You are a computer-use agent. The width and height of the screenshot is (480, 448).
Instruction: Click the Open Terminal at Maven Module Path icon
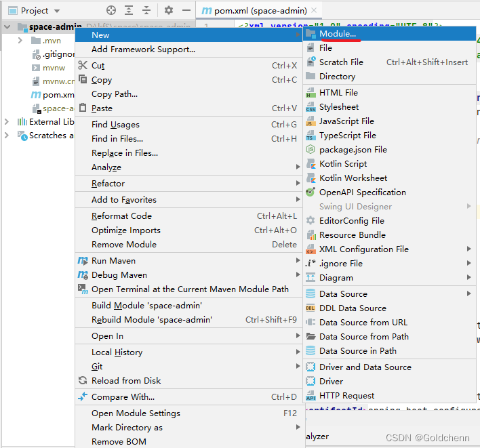(83, 289)
